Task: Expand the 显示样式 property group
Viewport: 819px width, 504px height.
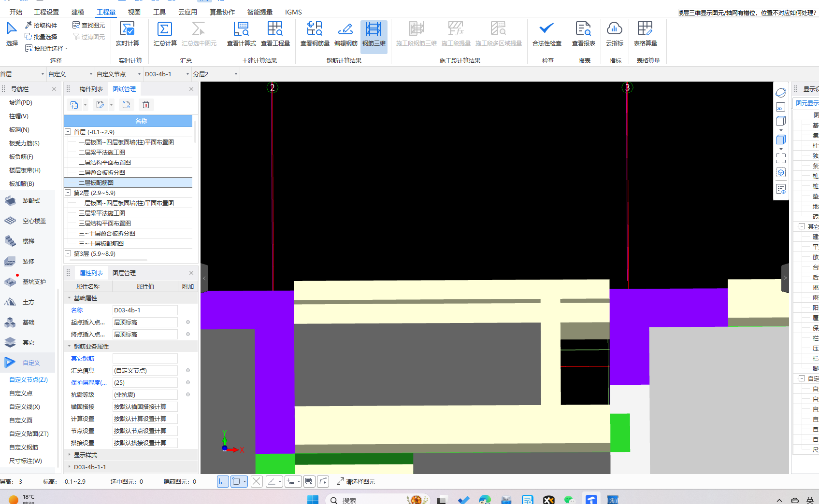Action: pyautogui.click(x=69, y=455)
